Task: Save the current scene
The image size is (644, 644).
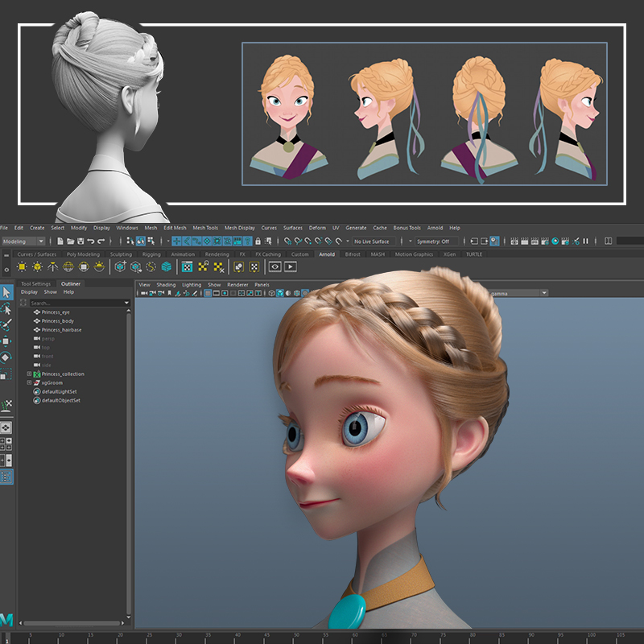Action: (x=81, y=241)
